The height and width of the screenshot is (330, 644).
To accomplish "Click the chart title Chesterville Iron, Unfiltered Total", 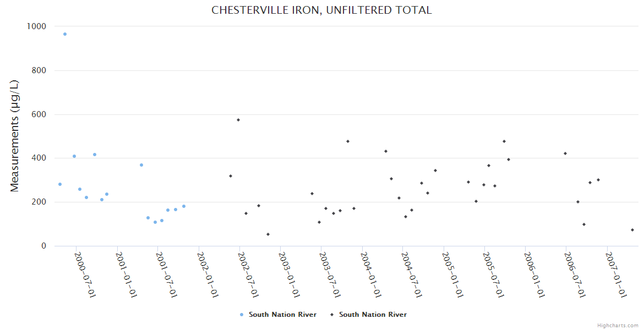I will coord(321,10).
